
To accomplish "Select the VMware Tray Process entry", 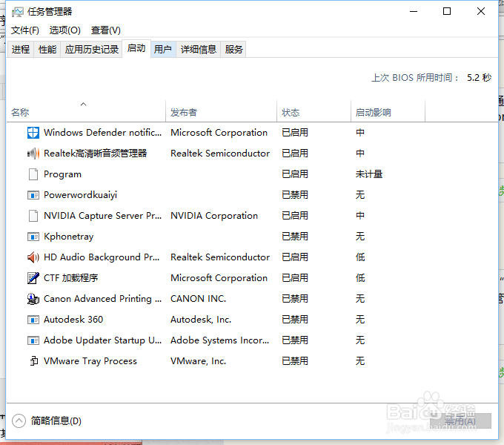I will 90,361.
